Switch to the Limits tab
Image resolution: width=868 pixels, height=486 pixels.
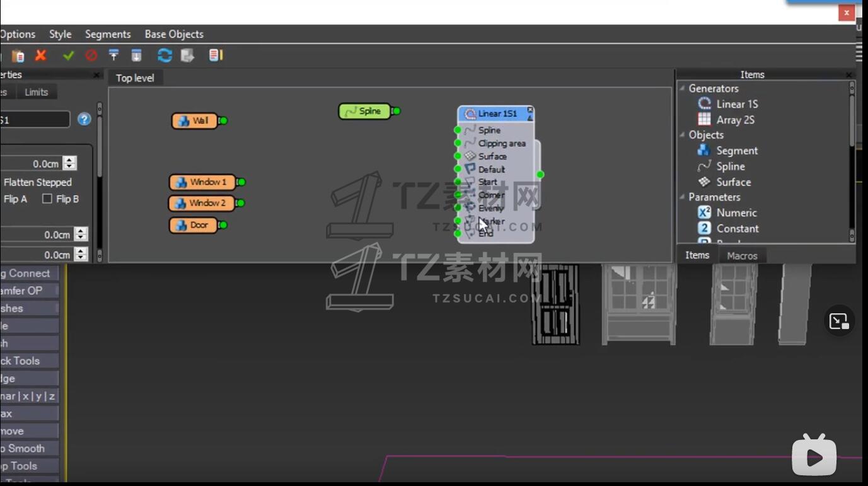(x=37, y=92)
